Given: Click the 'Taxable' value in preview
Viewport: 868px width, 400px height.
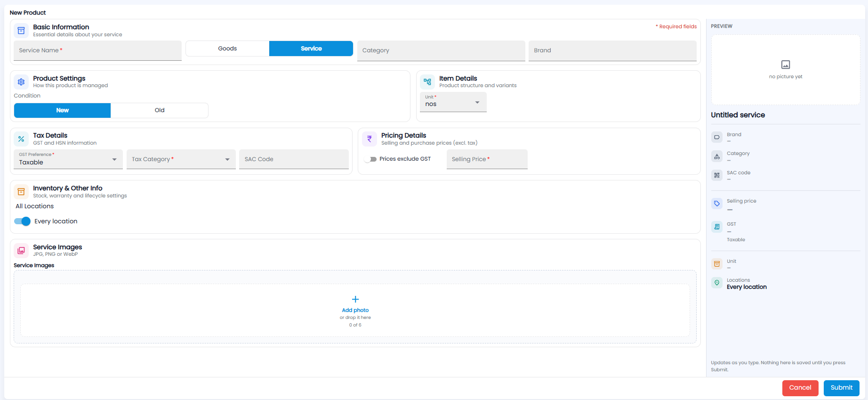Looking at the screenshot, I should click(x=736, y=240).
